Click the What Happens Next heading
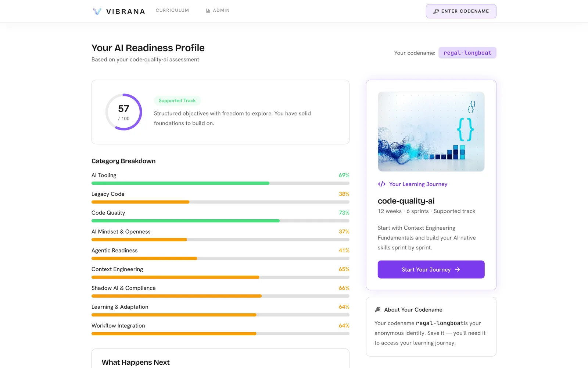 click(136, 362)
